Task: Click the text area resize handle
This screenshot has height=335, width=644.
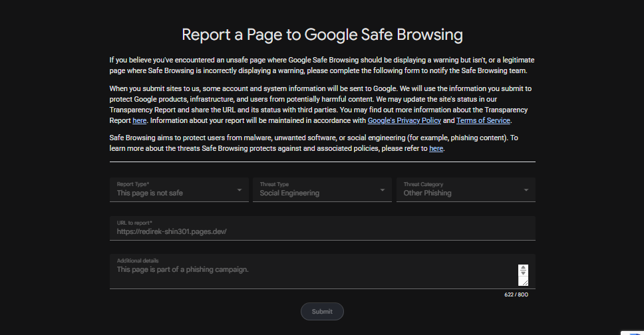Action: 524,282
